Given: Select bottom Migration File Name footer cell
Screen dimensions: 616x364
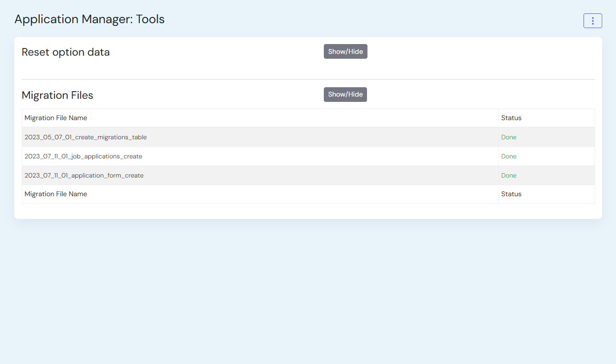Looking at the screenshot, I should tap(56, 194).
